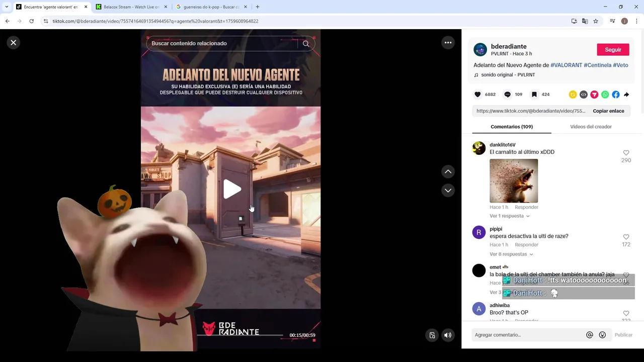Click the search magnifier in related content bar
Image resolution: width=644 pixels, height=362 pixels.
click(306, 44)
